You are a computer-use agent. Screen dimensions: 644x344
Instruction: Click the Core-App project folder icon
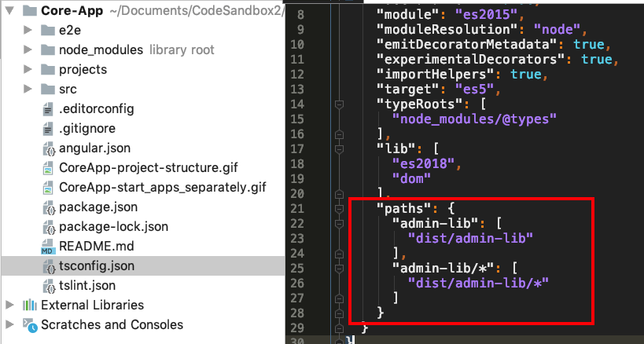pos(29,12)
